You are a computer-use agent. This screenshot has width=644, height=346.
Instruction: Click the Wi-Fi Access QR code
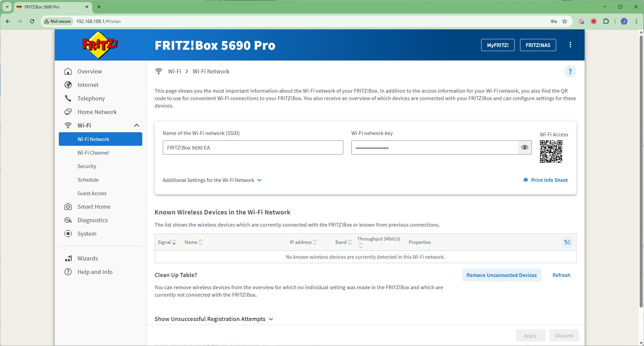[x=551, y=152]
